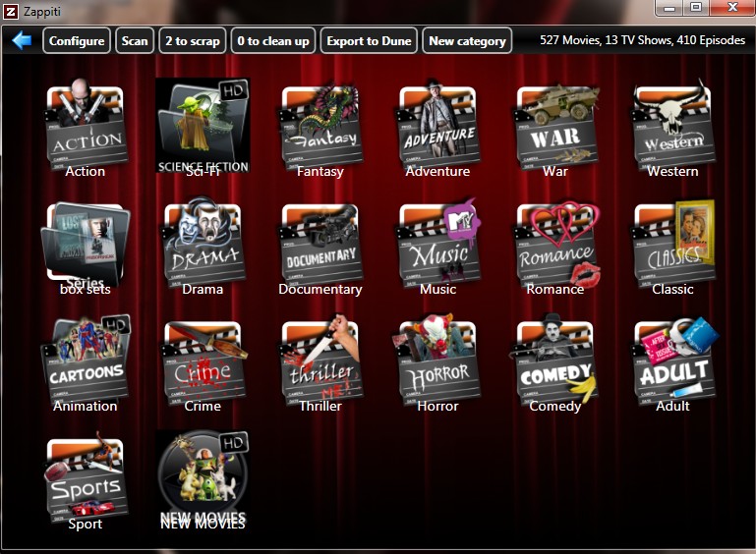Maximize the Zappiti window
Viewport: 756px width, 554px height.
696,8
